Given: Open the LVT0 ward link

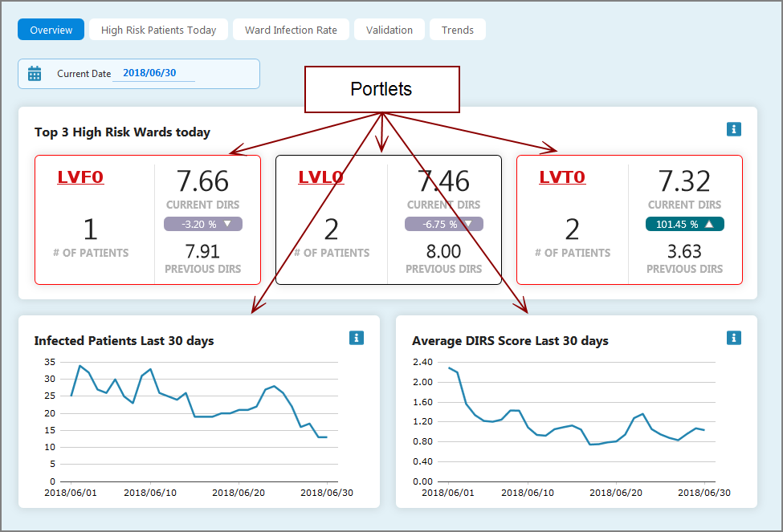Looking at the screenshot, I should (x=562, y=177).
